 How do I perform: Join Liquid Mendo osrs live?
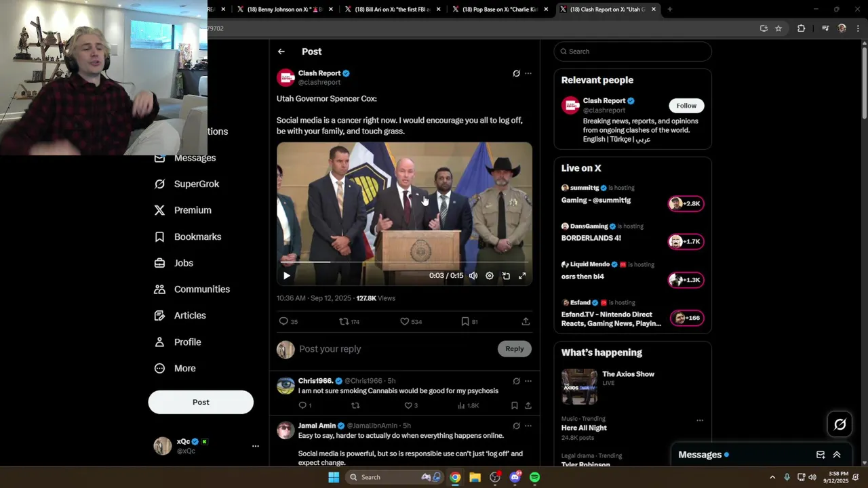click(686, 280)
